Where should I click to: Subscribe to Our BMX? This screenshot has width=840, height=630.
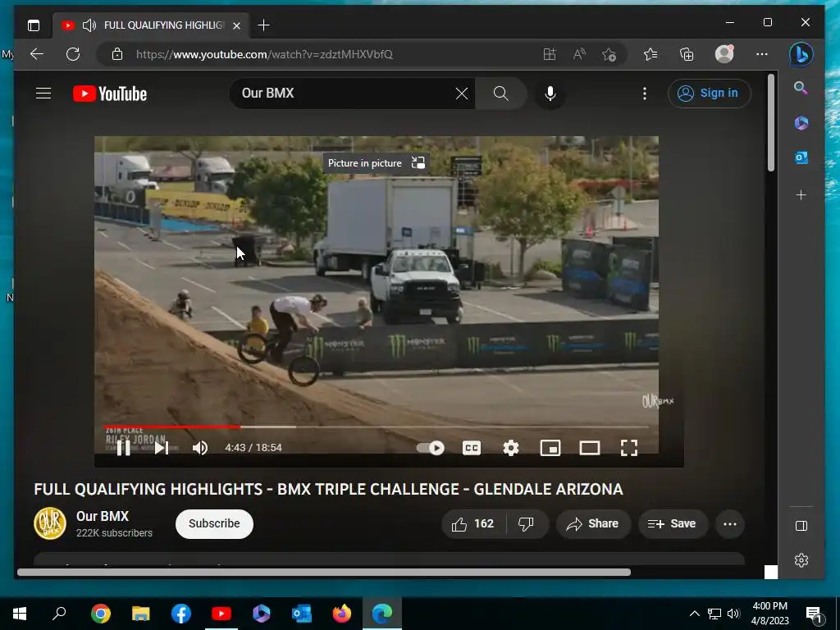pyautogui.click(x=214, y=523)
